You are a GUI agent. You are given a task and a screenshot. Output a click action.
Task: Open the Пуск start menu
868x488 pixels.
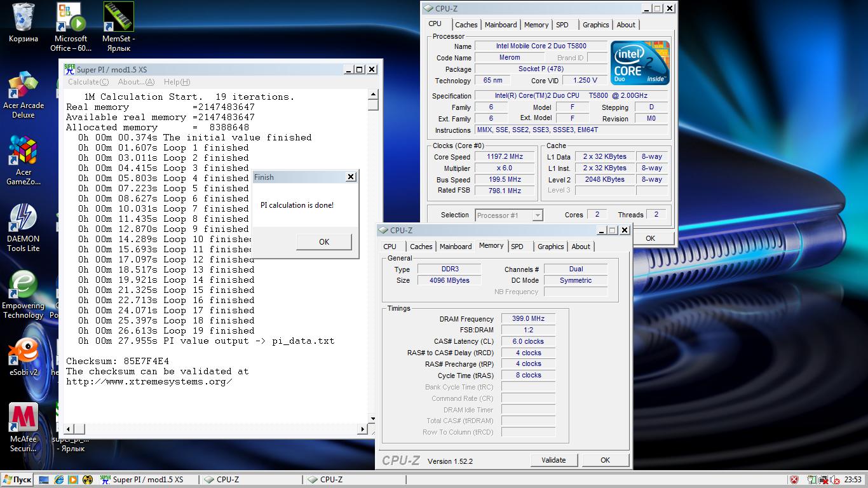[17, 480]
